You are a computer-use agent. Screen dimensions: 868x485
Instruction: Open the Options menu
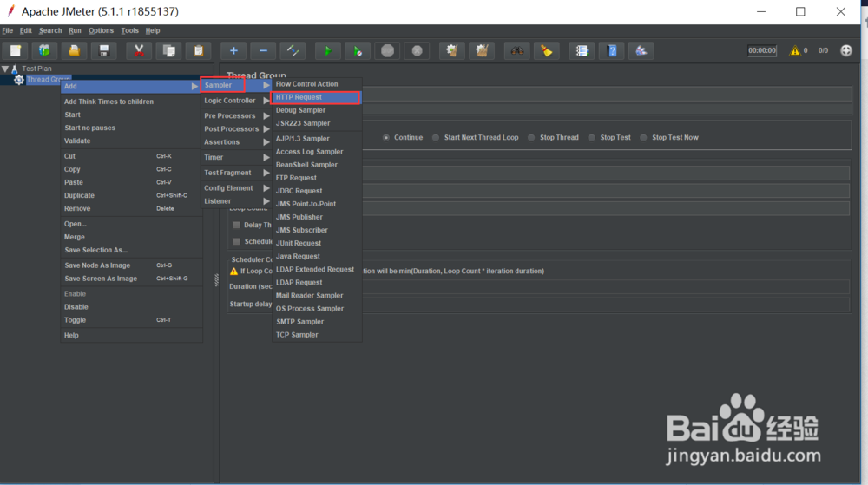101,30
